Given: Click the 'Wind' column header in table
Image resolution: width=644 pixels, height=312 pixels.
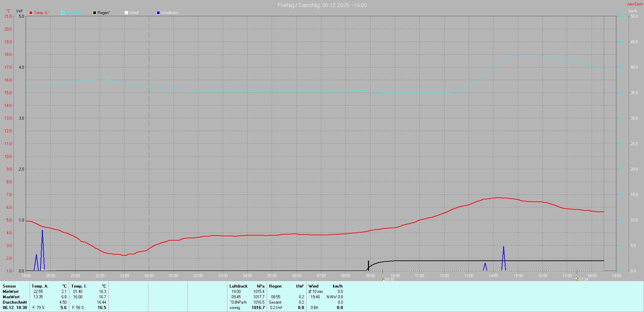Looking at the screenshot, I should pyautogui.click(x=314, y=286).
